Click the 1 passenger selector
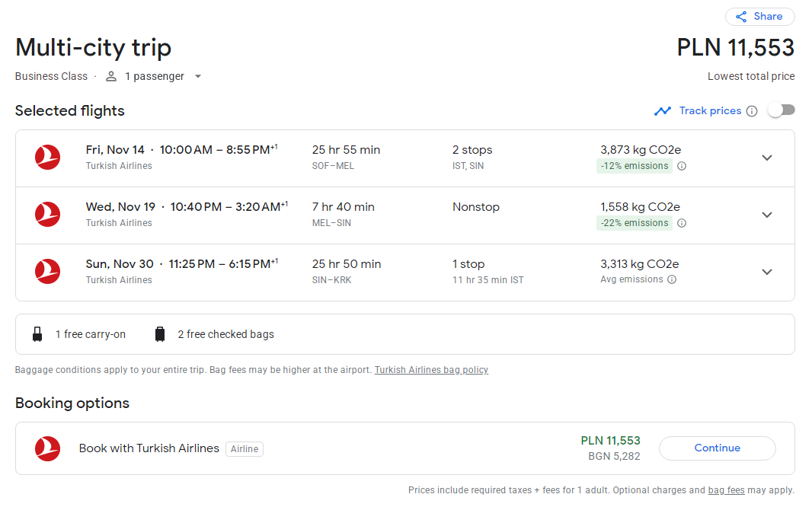Image resolution: width=812 pixels, height=507 pixels. pos(154,77)
